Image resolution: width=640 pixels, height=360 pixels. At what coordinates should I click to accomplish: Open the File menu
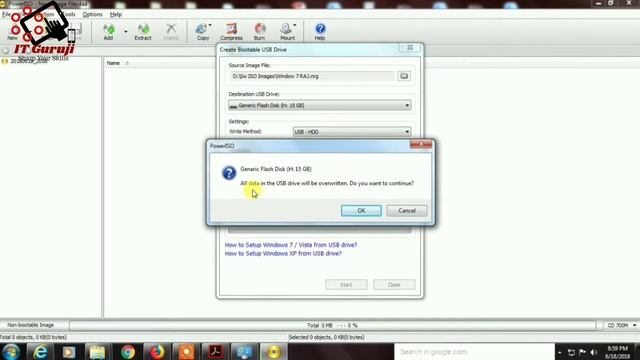click(6, 14)
